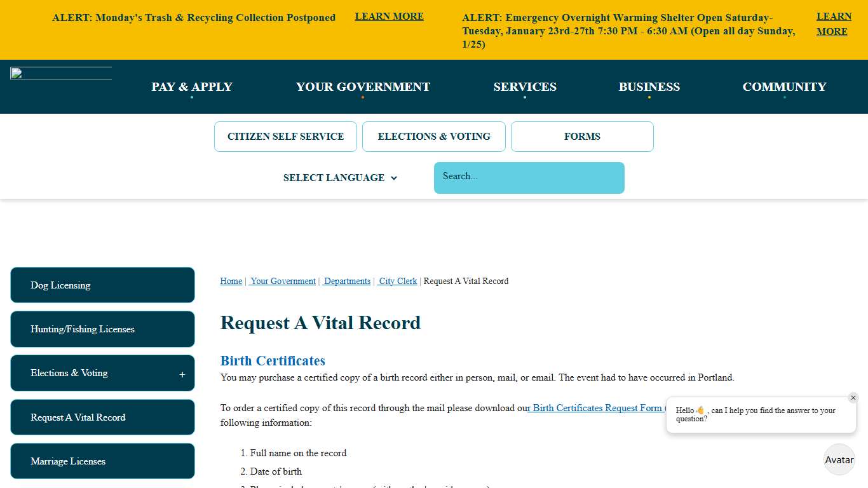Click the Forms button
This screenshot has width=868, height=488.
[x=581, y=136]
